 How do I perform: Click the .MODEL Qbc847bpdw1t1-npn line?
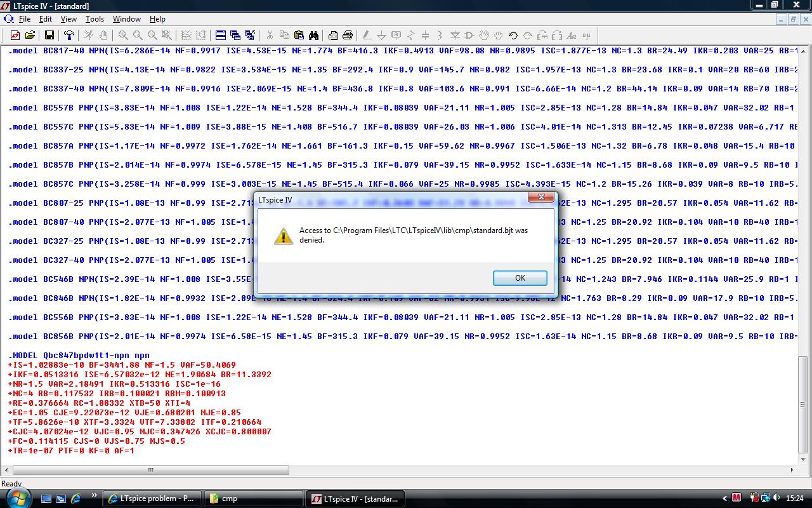pos(79,356)
